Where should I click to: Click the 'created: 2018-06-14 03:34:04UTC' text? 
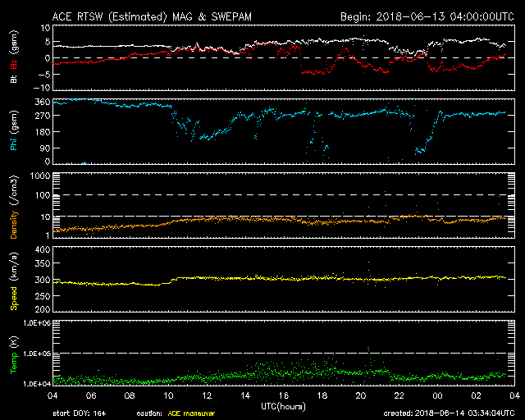(x=449, y=413)
